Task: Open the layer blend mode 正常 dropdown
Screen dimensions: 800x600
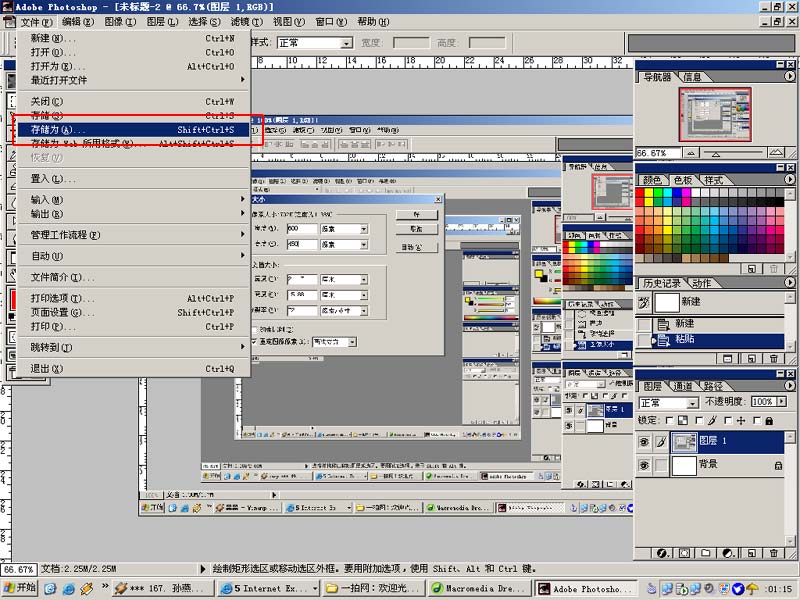Action: (x=692, y=403)
